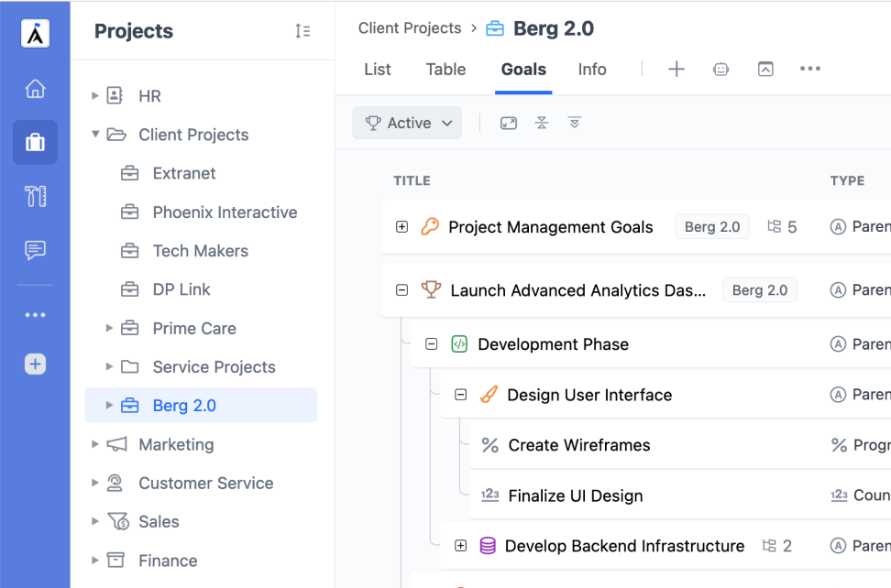The image size is (891, 588).
Task: Switch to the Table tab
Action: pyautogui.click(x=446, y=70)
